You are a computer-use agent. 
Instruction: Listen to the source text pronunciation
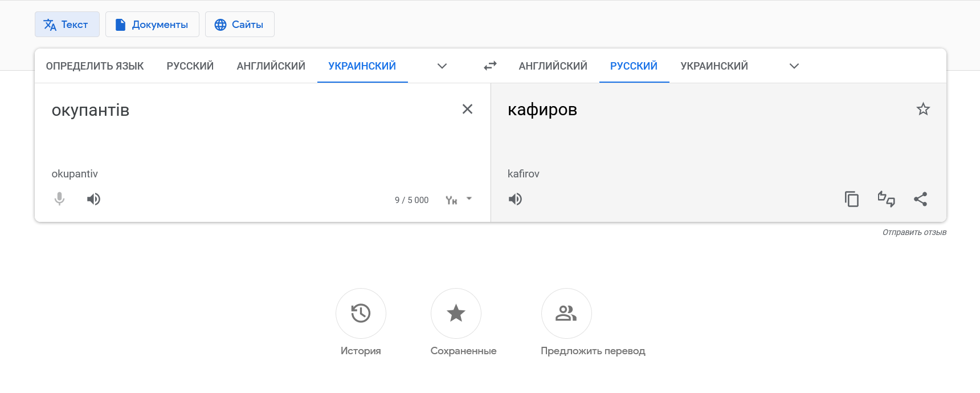[93, 199]
